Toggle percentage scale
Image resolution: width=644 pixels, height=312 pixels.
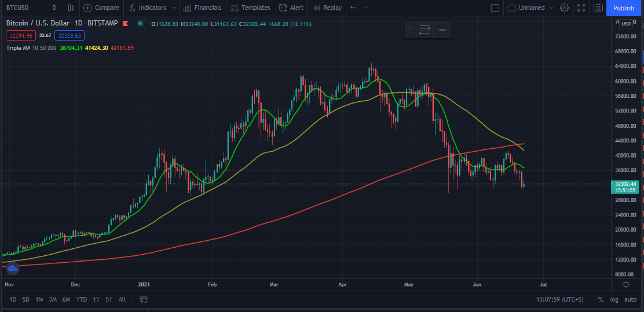point(601,300)
